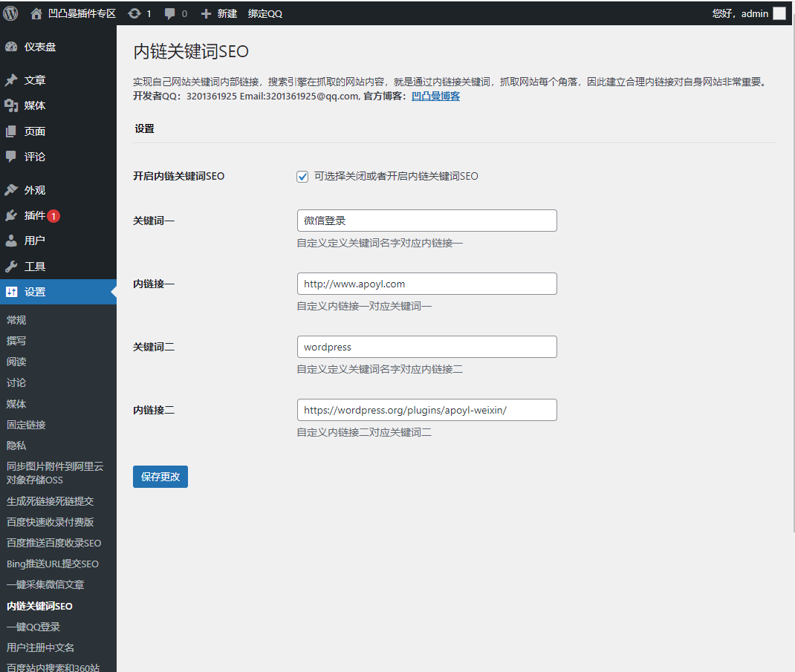The height and width of the screenshot is (672, 795).
Task: Click the 设置 sliders icon
Action: pos(11,292)
